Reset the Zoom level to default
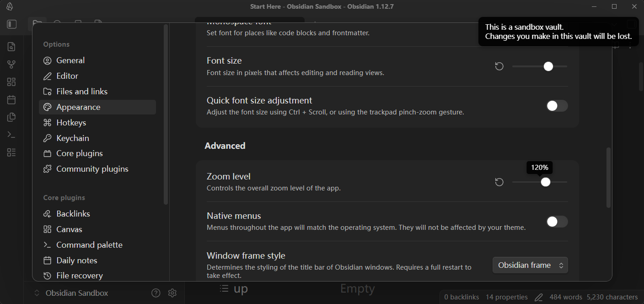This screenshot has height=304, width=644. pos(499,182)
